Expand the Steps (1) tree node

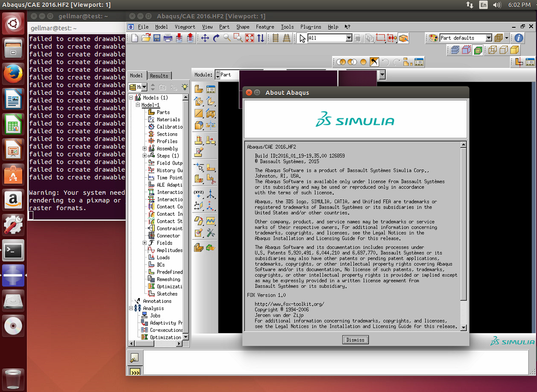[x=144, y=156]
